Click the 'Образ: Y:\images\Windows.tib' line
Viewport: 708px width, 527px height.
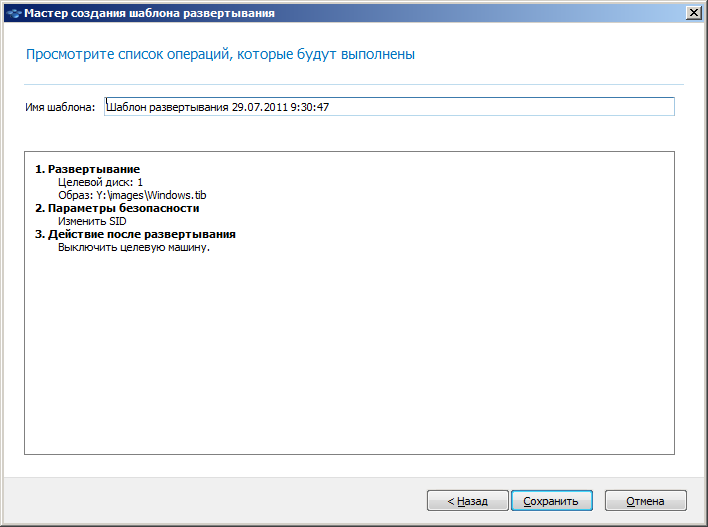[132, 196]
